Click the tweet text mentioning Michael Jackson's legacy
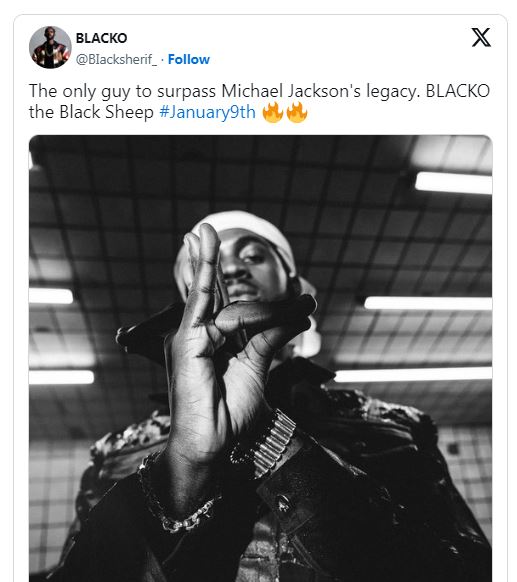517x582 pixels. pos(259,101)
